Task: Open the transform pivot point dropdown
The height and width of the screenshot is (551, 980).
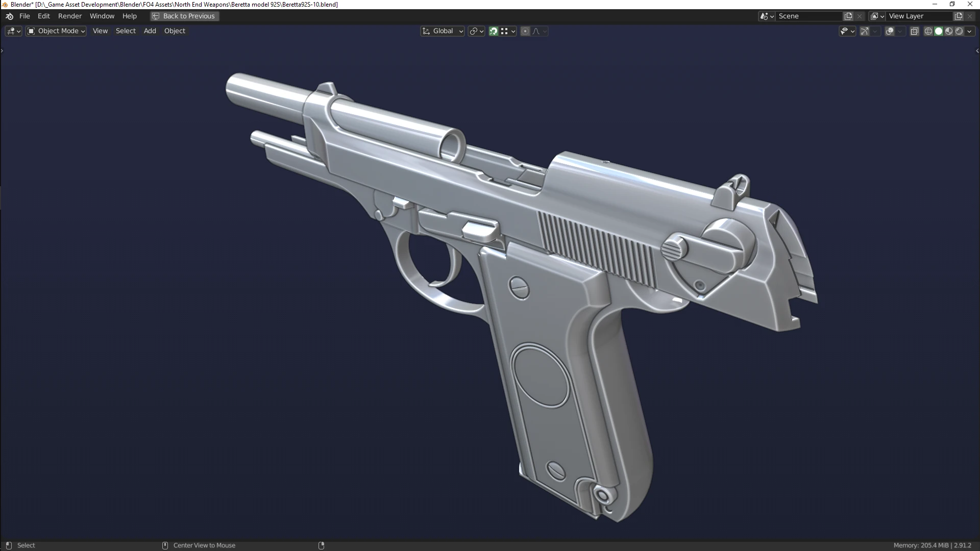Action: 476,31
